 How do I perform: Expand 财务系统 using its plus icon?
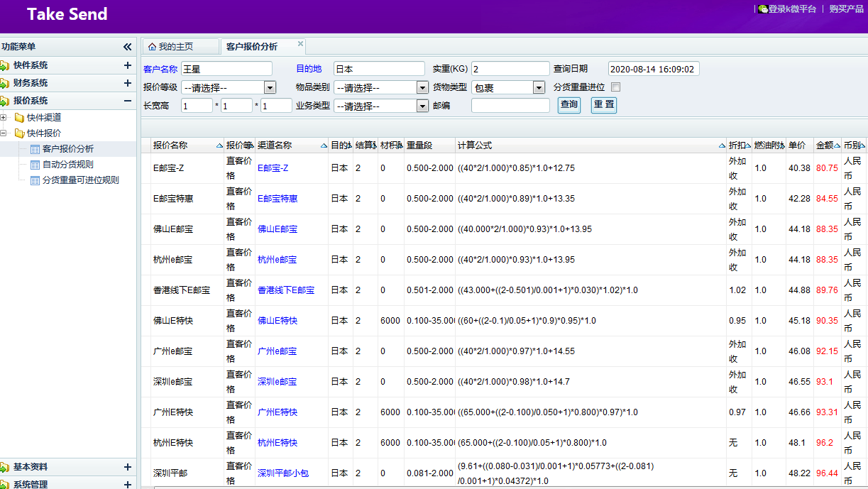click(128, 83)
